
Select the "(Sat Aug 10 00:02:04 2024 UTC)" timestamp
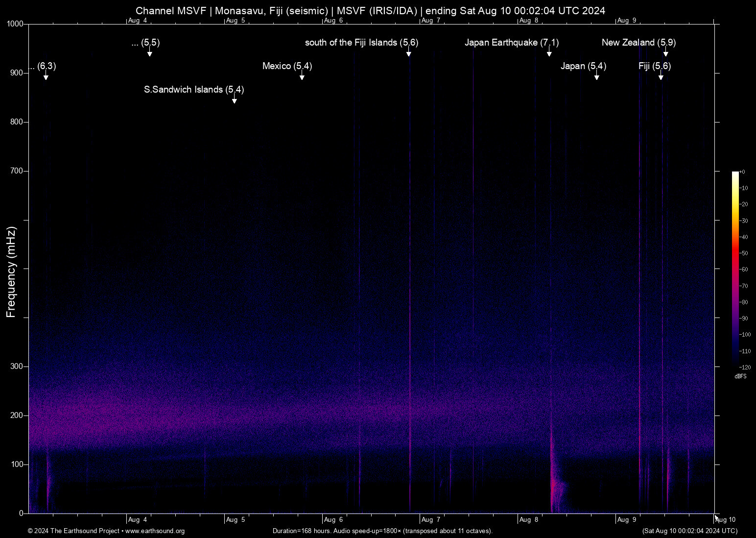690,531
